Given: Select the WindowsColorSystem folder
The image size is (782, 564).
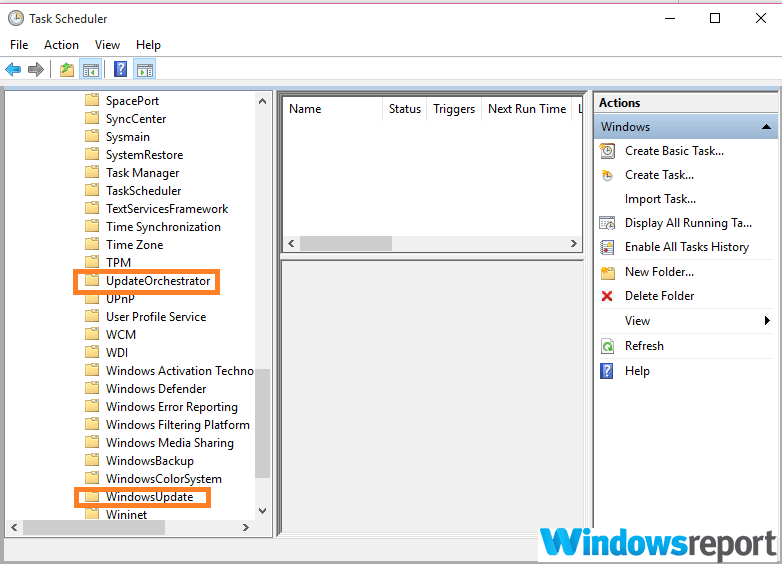Looking at the screenshot, I should (164, 479).
